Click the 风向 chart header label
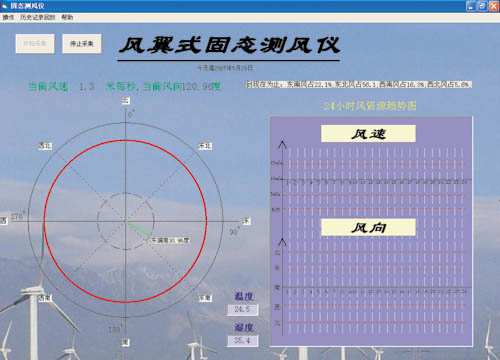 [x=368, y=227]
